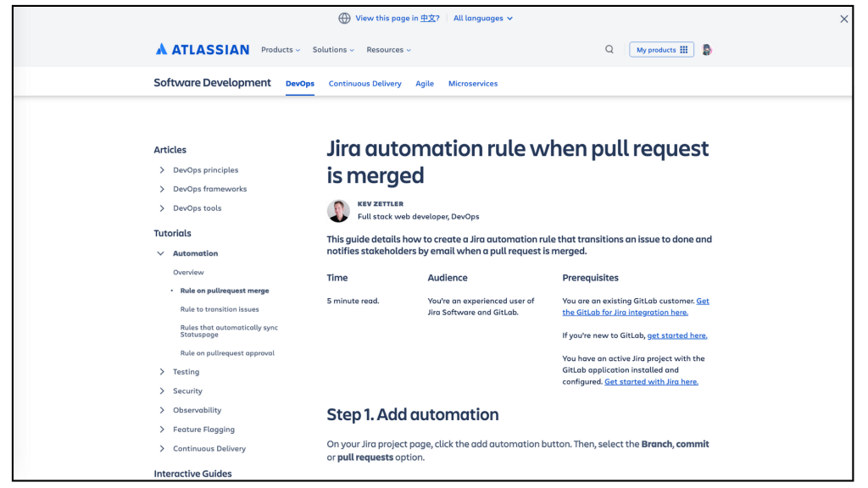This screenshot has height=488, width=868.
Task: Select the DevOps tab
Action: [300, 84]
